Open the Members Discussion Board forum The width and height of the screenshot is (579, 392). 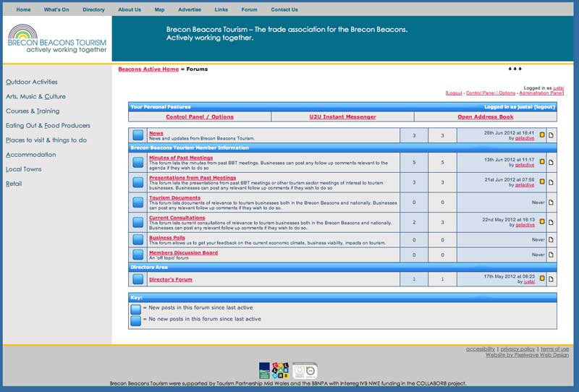(184, 253)
